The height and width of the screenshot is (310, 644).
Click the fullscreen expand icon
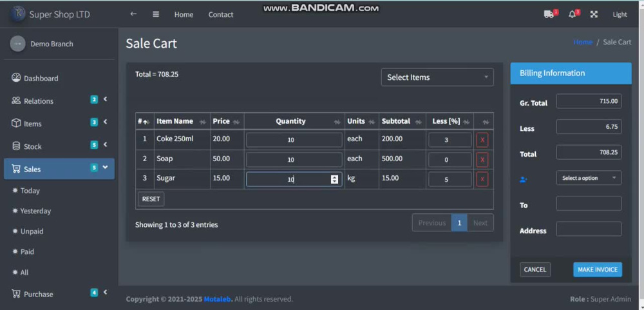coord(594,14)
